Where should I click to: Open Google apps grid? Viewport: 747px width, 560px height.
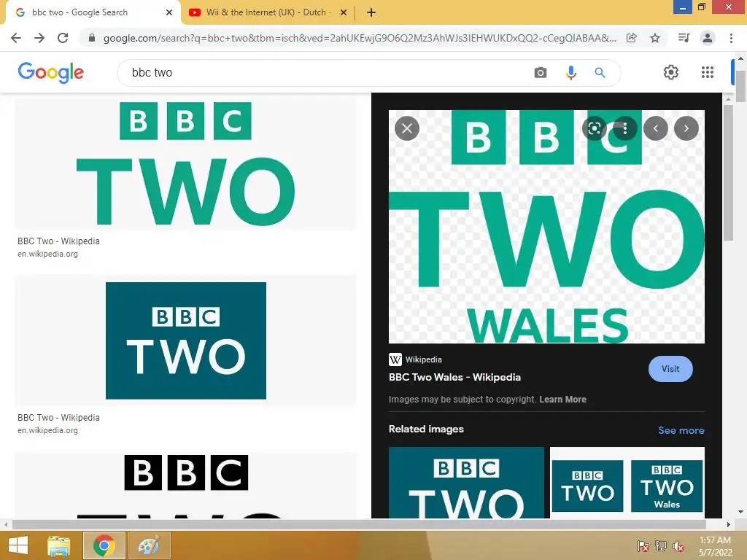click(708, 72)
